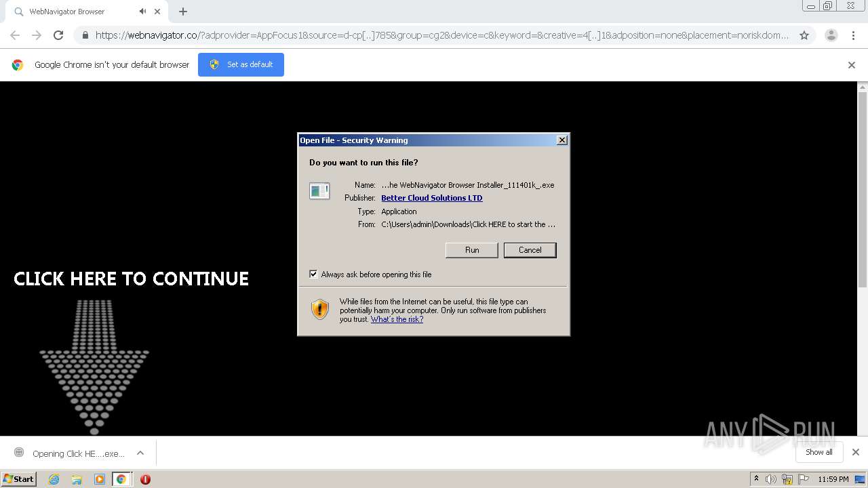Open the downloaded exe item in download bar
Screen dimensions: 868x488
(71, 453)
